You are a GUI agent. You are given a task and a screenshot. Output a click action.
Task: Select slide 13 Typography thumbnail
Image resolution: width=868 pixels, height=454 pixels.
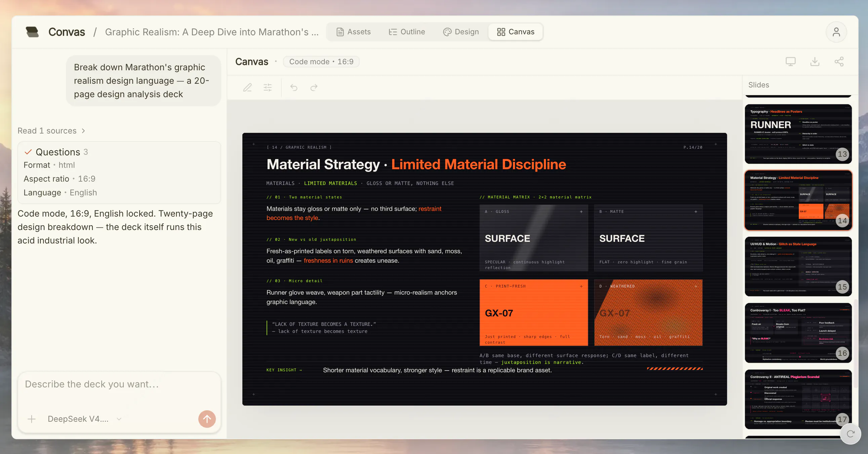coord(798,134)
